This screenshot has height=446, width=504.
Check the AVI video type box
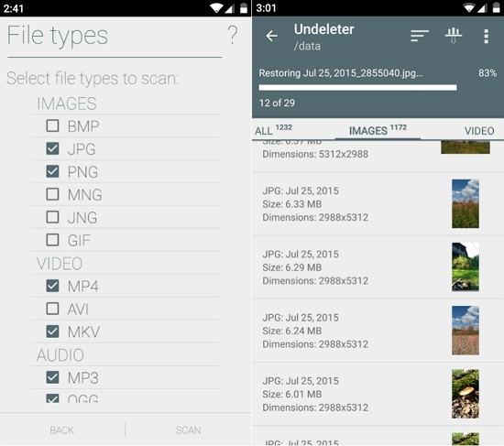[x=52, y=309]
